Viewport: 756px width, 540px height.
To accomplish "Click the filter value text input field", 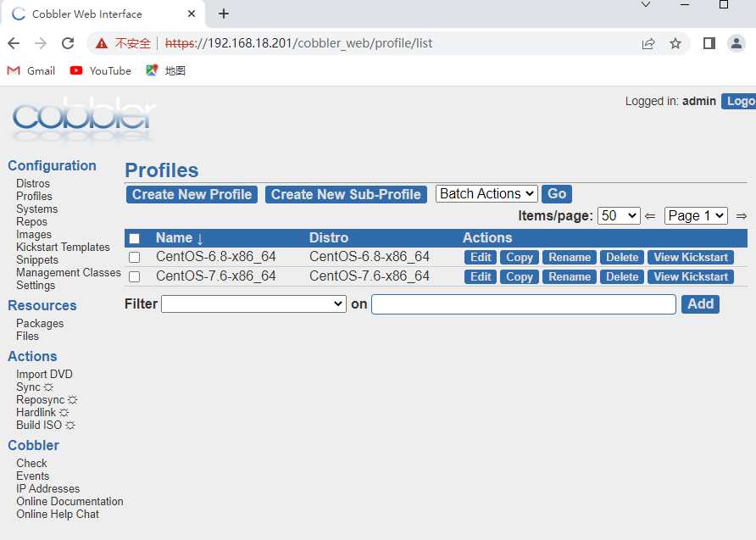I will tap(523, 304).
